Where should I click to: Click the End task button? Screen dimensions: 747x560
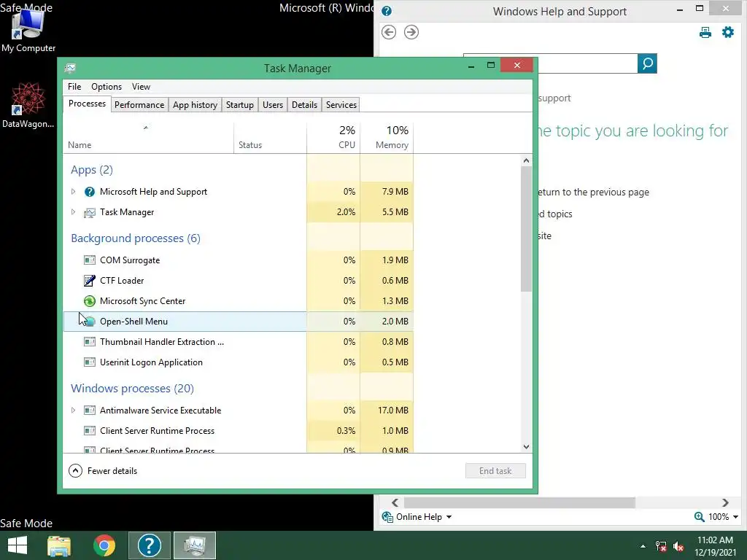coord(495,471)
